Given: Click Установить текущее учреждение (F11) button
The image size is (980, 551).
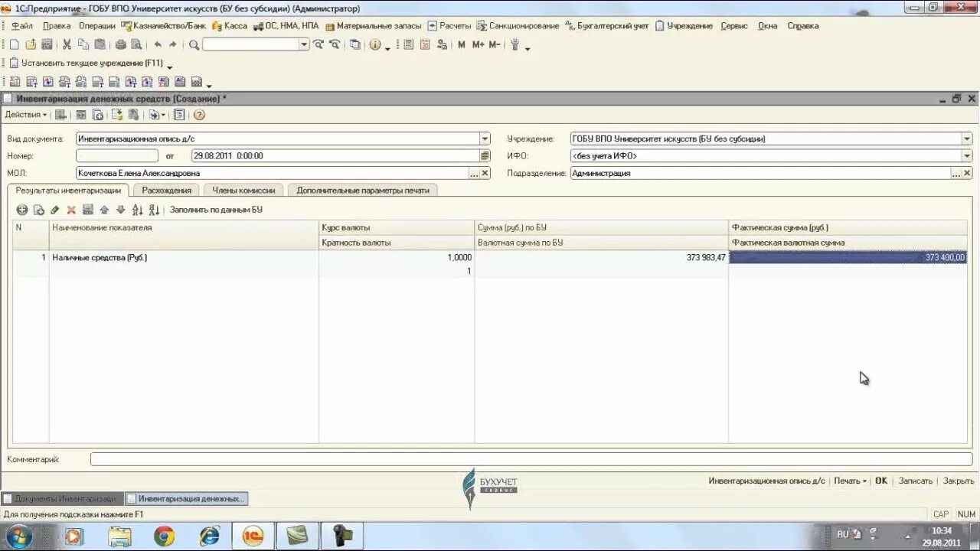Looking at the screenshot, I should pos(86,63).
